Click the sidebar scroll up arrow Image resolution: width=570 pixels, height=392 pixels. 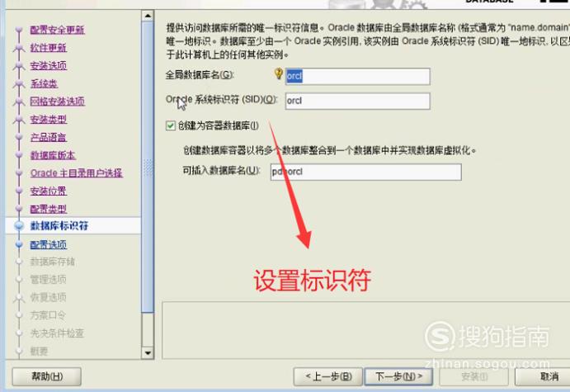coord(148,16)
